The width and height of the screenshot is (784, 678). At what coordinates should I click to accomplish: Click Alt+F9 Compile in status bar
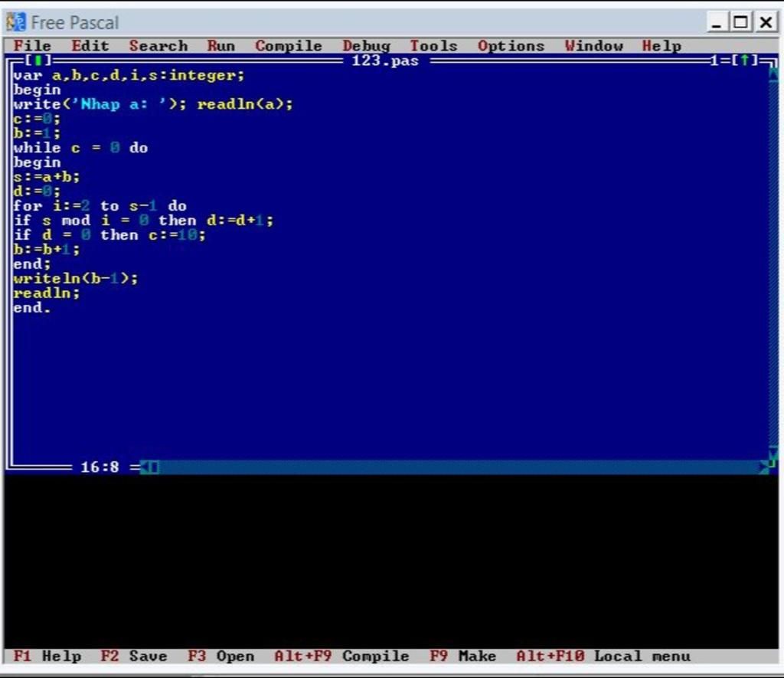[341, 656]
